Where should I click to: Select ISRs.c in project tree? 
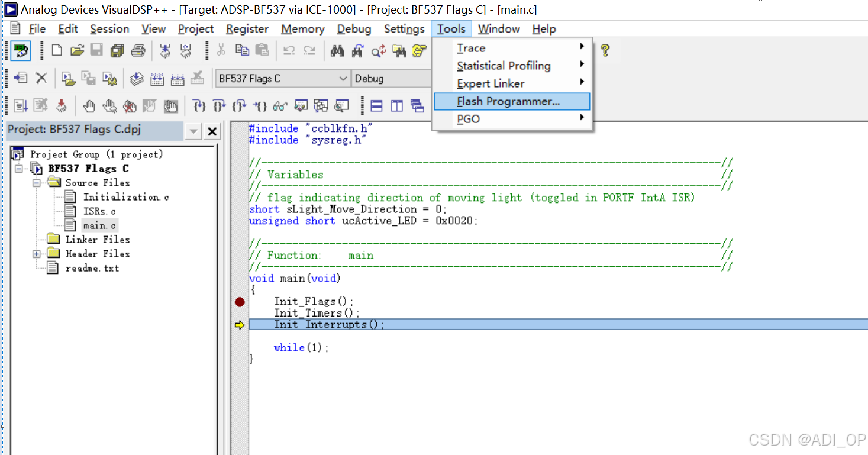(x=99, y=211)
